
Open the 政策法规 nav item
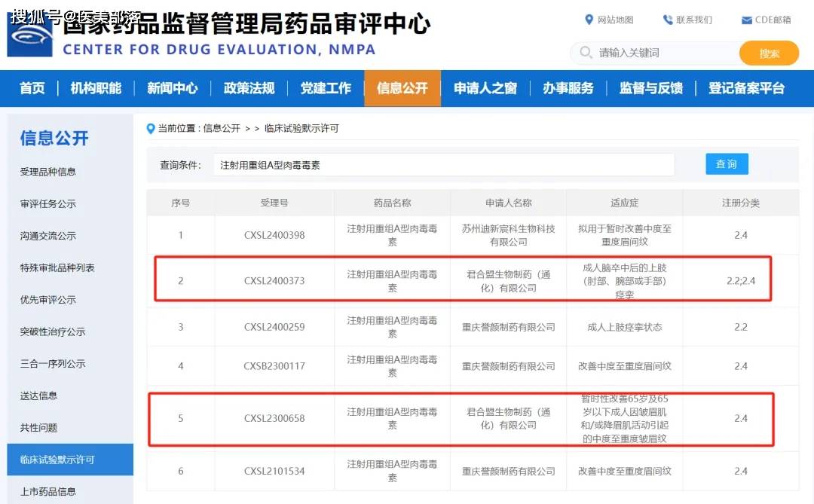pyautogui.click(x=249, y=88)
